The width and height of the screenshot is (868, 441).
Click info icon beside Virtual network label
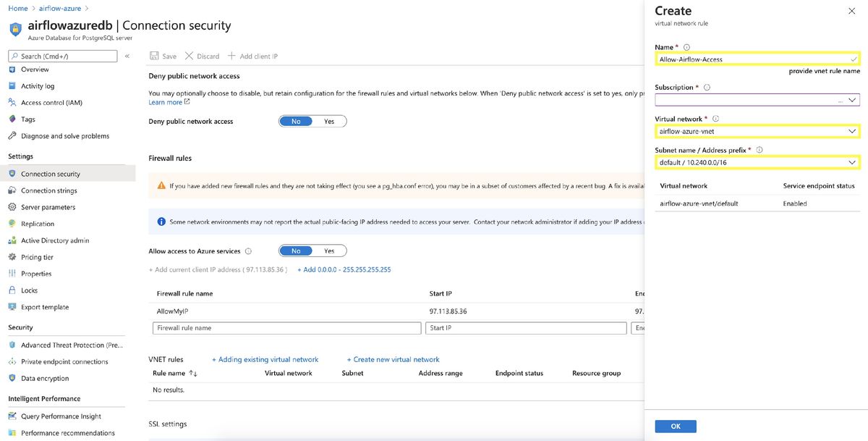point(715,119)
